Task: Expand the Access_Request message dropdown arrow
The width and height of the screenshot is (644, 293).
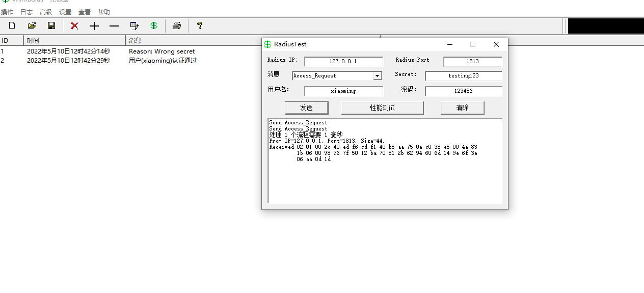Action: [x=377, y=76]
